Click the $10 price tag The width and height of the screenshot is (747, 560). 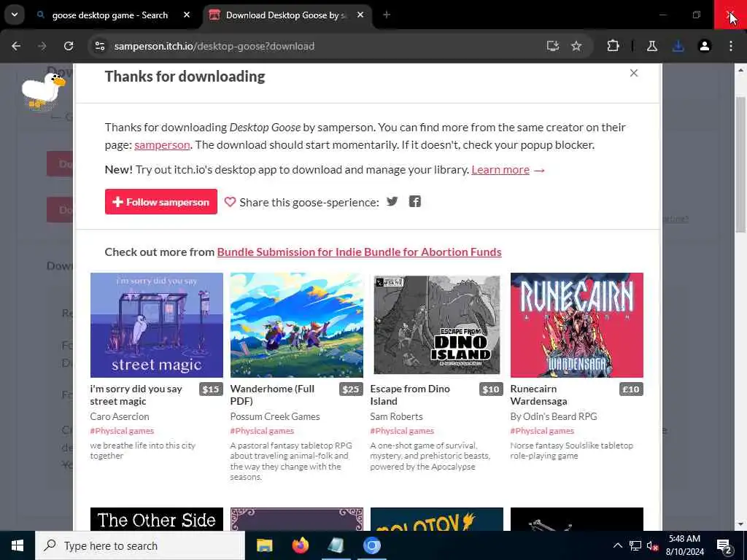[x=491, y=389]
